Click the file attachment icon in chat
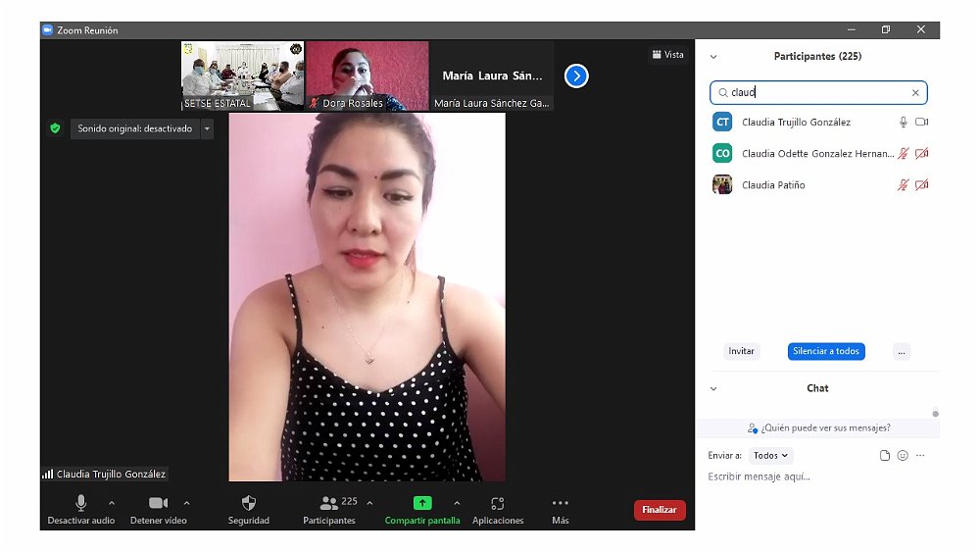The width and height of the screenshot is (980, 552). click(885, 456)
